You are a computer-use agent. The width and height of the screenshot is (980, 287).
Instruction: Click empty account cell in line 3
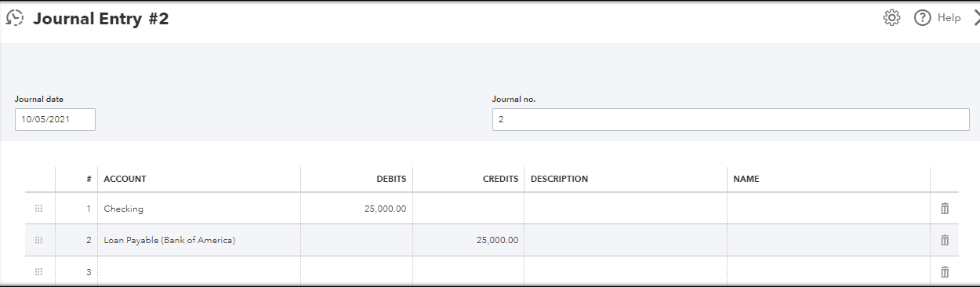(x=199, y=272)
